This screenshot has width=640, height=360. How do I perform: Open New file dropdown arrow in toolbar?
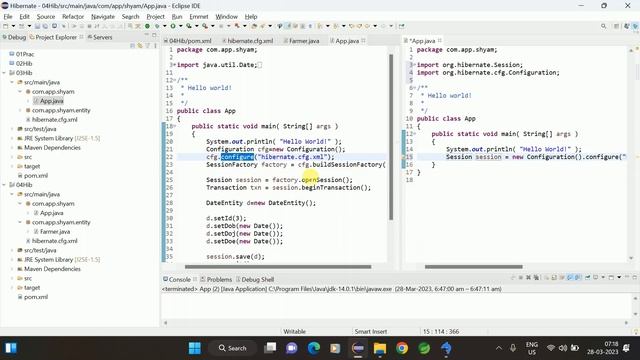(13, 26)
